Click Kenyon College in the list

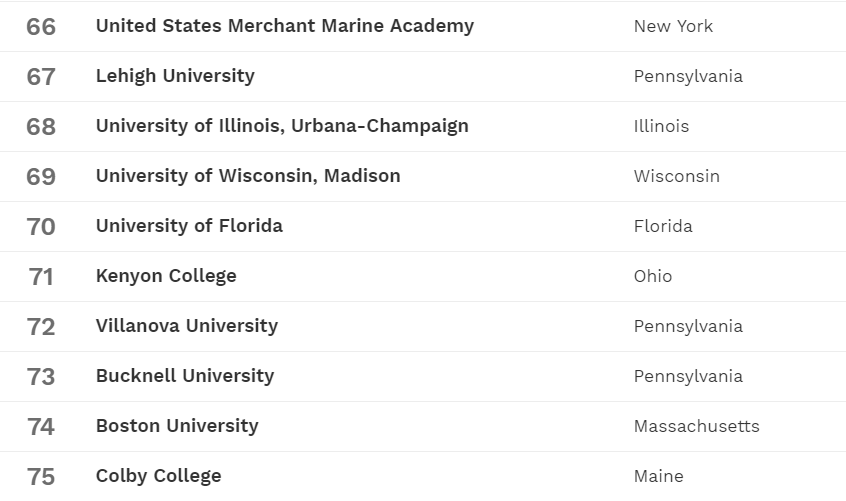[x=166, y=276]
